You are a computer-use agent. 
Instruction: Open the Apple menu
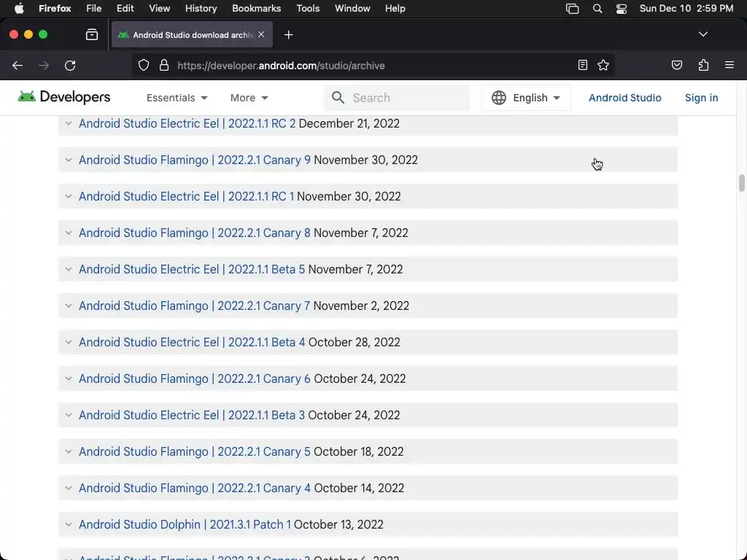(x=19, y=8)
